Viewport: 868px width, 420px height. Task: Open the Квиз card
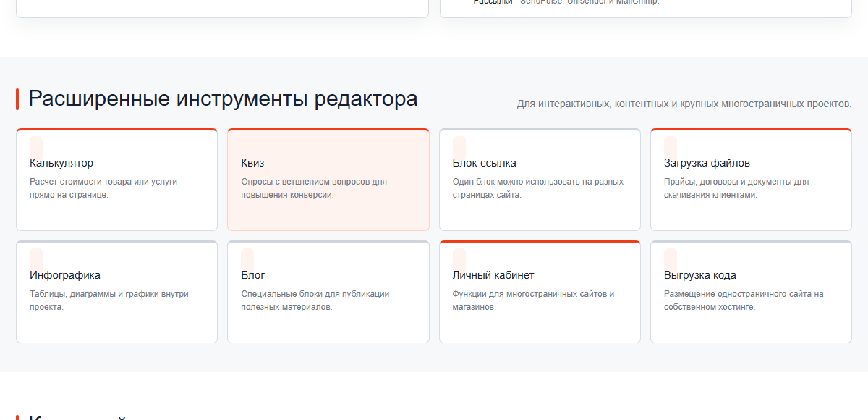point(328,180)
